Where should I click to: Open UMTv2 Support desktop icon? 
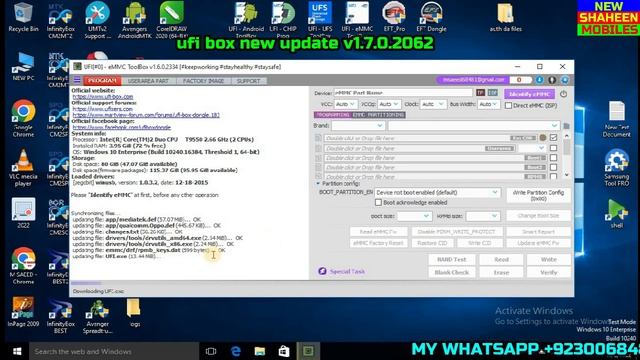tap(97, 20)
